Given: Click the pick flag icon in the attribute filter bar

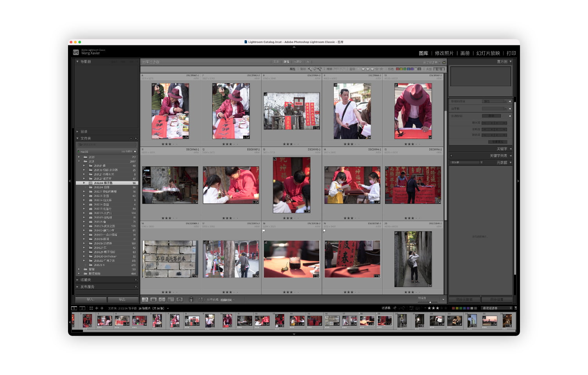Looking at the screenshot, I should (309, 69).
